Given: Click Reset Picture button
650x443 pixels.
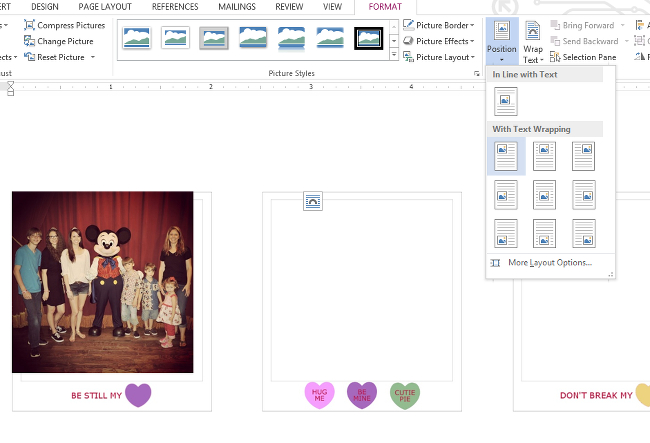Looking at the screenshot, I should (x=54, y=57).
